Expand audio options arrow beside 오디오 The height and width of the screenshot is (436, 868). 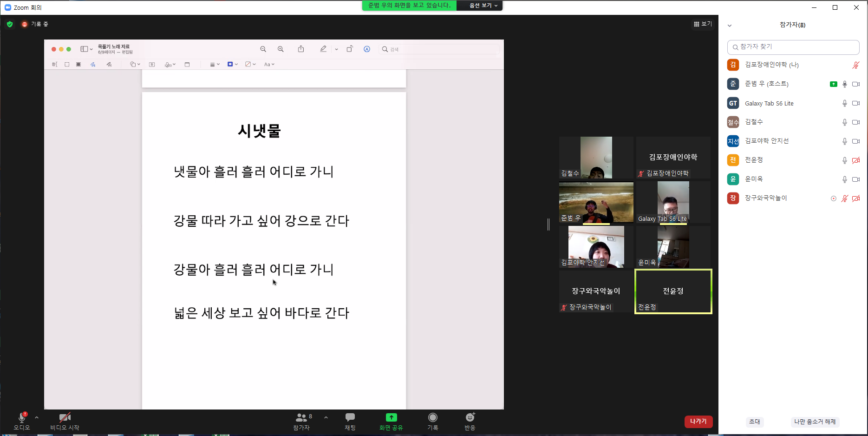point(37,417)
